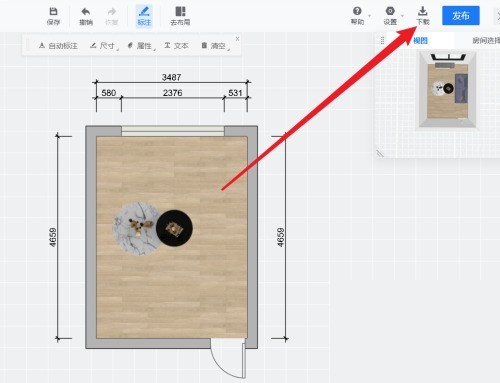Screen dimensions: 500x383
Task: Click the blue 发布 publish button
Action: pyautogui.click(x=461, y=15)
